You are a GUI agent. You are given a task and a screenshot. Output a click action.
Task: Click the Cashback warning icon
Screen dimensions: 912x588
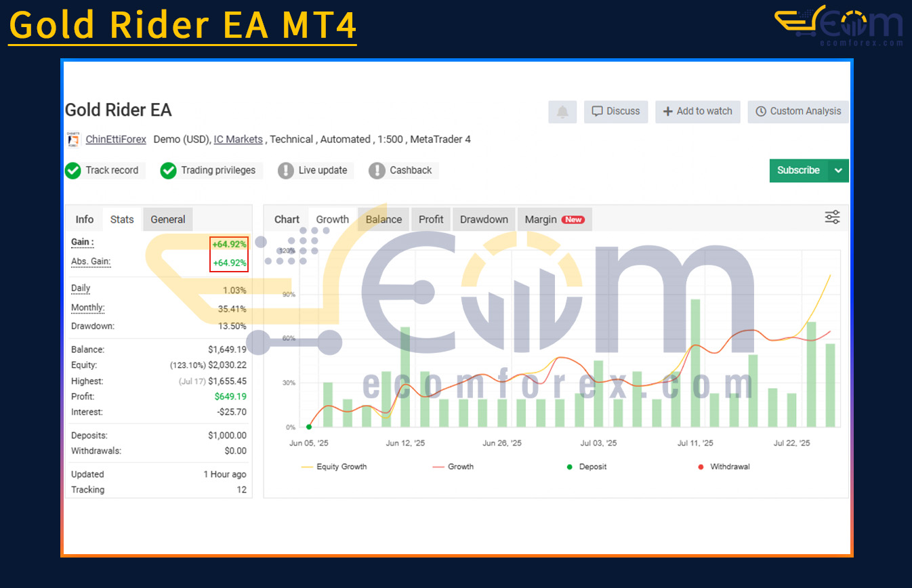377,171
